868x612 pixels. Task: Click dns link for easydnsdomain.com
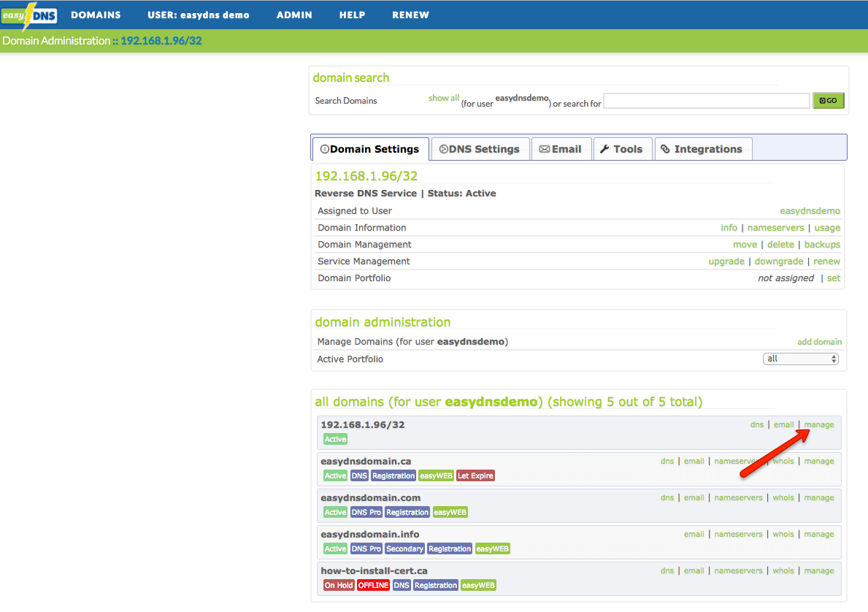(667, 498)
